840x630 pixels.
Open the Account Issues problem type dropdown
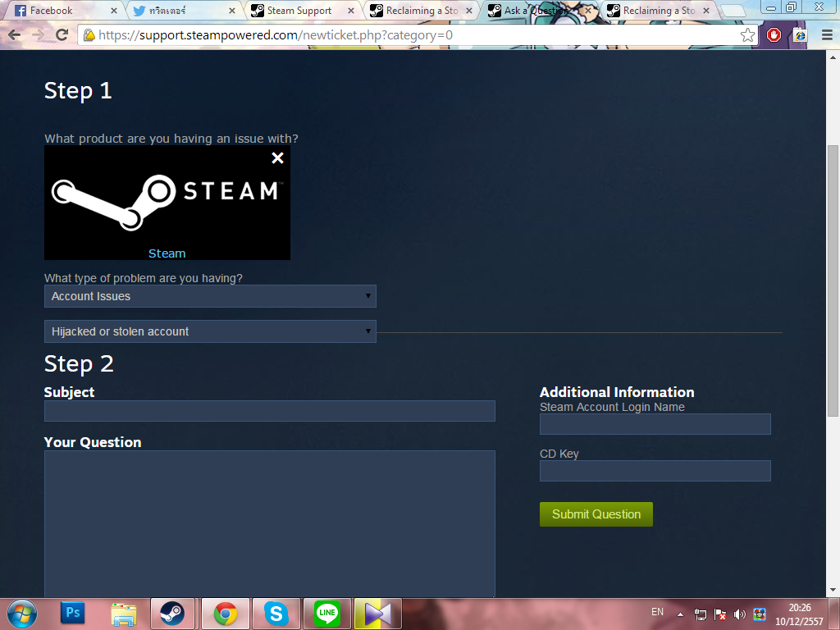pos(210,296)
